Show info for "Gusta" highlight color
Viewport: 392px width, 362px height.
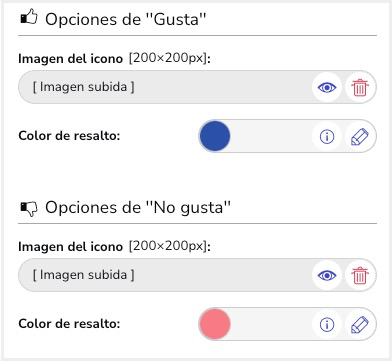tap(327, 136)
